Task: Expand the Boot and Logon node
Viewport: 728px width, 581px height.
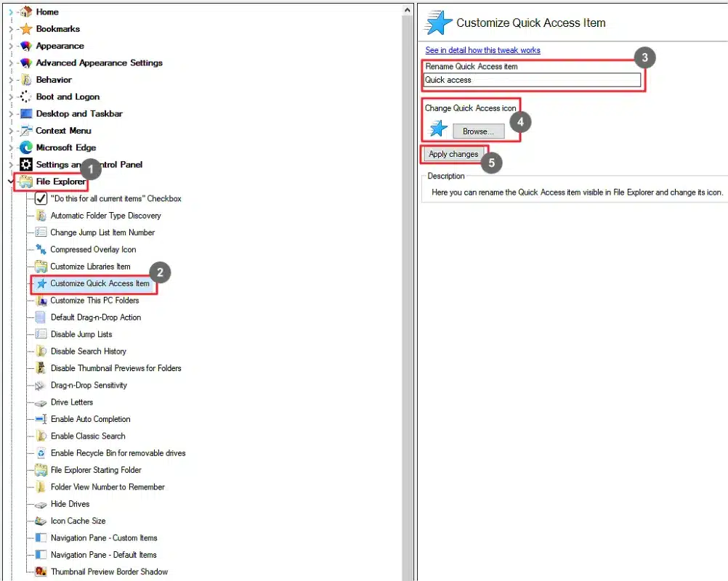Action: (x=11, y=97)
